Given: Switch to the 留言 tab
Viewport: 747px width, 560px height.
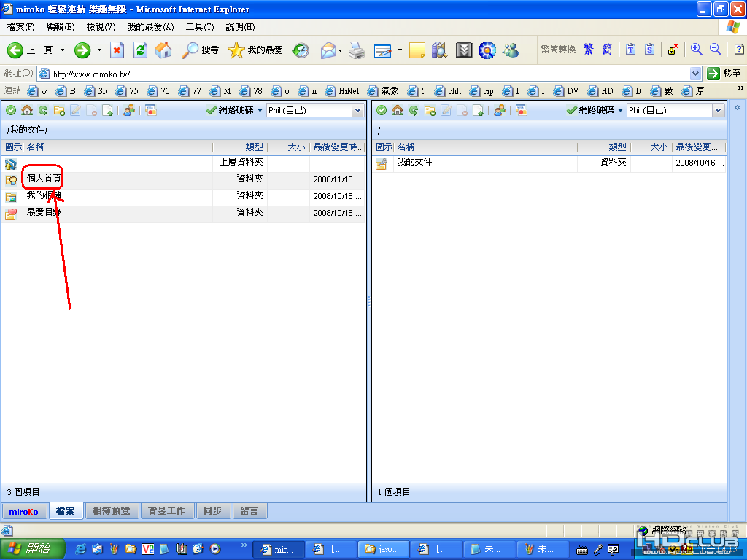Looking at the screenshot, I should (249, 511).
